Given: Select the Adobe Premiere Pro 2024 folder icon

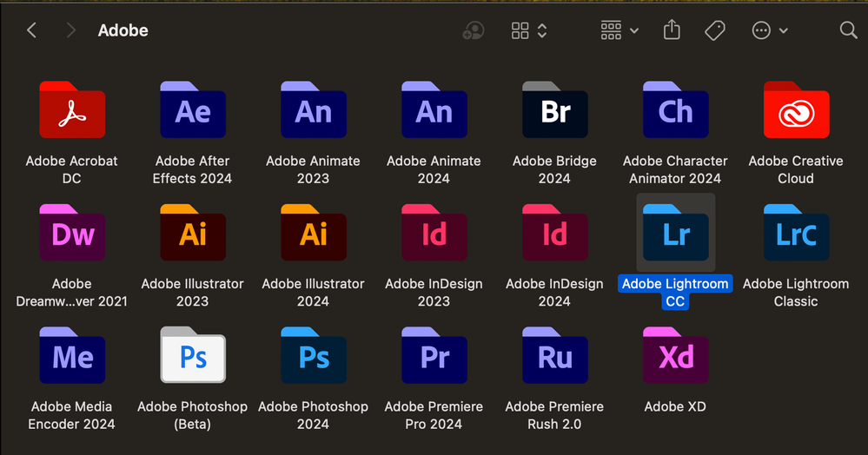Looking at the screenshot, I should [434, 355].
